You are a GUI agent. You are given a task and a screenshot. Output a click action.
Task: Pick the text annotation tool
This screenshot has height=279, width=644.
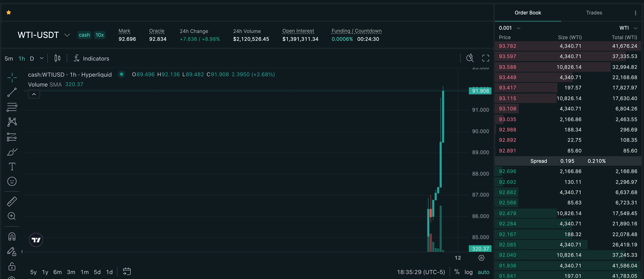[12, 166]
